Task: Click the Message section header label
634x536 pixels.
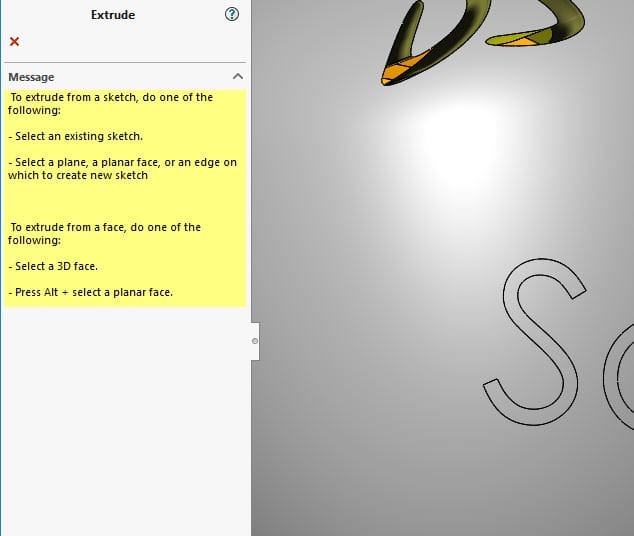Action: tap(32, 77)
